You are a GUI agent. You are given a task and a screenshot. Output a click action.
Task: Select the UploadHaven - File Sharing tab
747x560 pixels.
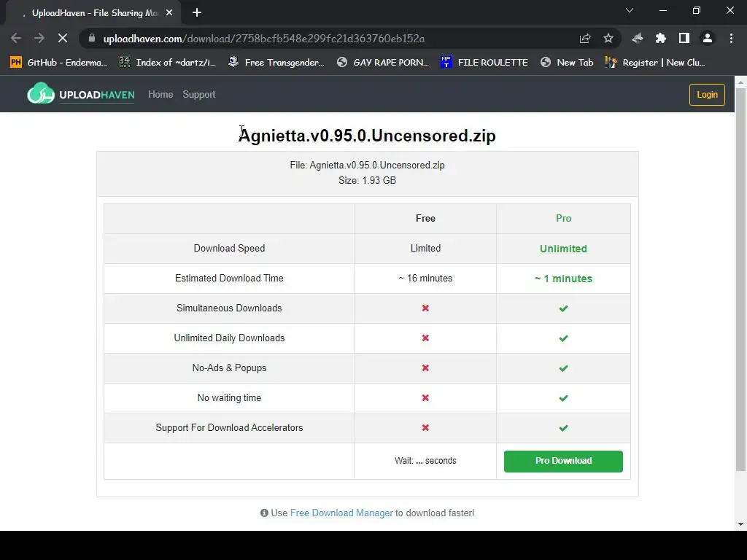(x=93, y=13)
